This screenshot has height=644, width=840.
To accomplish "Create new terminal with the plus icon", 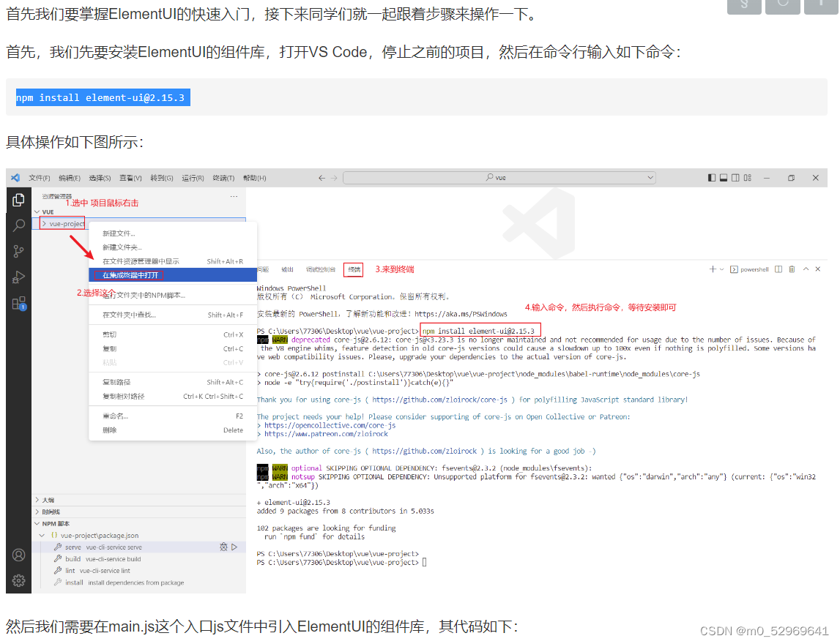I will pyautogui.click(x=713, y=269).
